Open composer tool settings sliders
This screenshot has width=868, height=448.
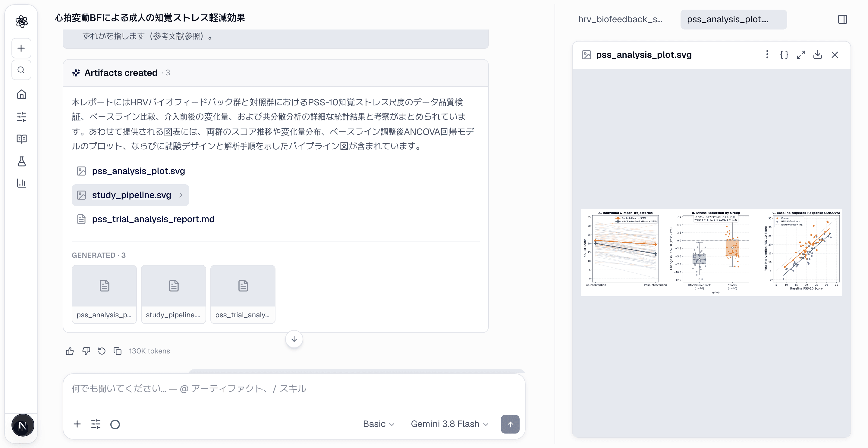[96, 424]
